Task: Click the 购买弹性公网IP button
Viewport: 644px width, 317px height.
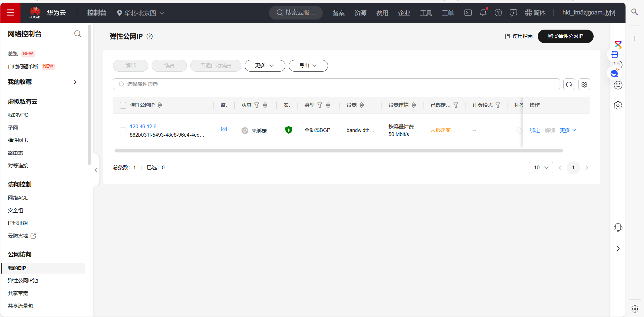Action: pyautogui.click(x=565, y=36)
